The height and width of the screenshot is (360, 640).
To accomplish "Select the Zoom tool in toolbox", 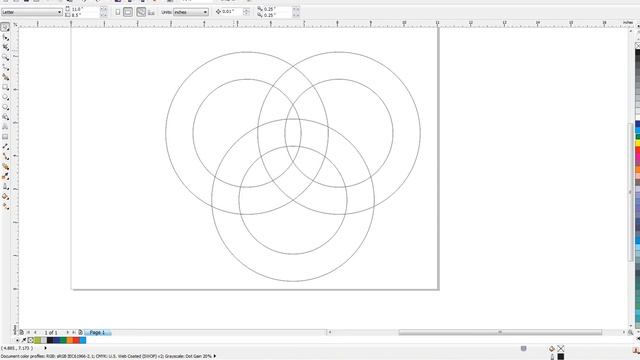I will pyautogui.click(x=5, y=57).
